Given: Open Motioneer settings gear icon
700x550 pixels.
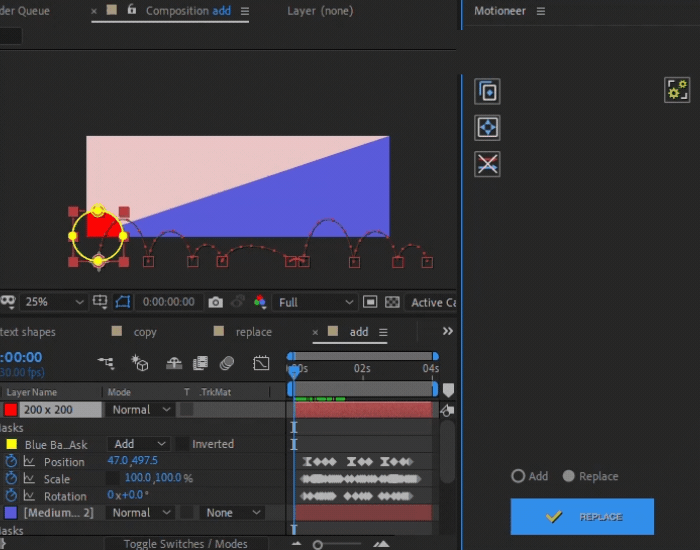Looking at the screenshot, I should pyautogui.click(x=677, y=90).
